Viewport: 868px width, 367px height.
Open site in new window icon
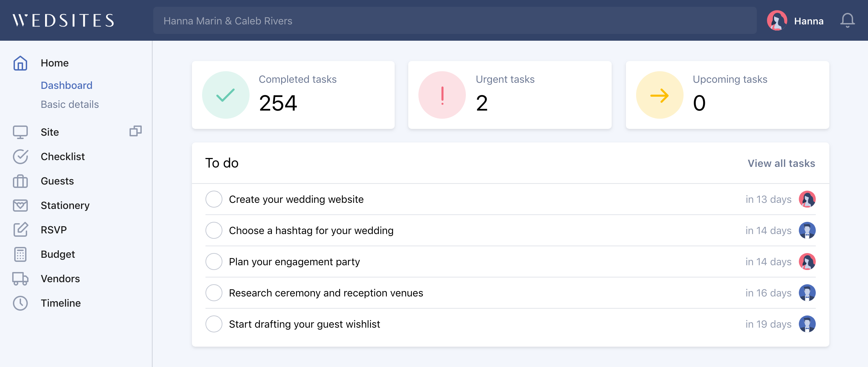[136, 131]
